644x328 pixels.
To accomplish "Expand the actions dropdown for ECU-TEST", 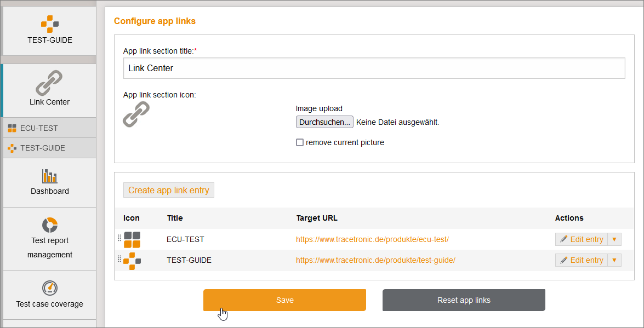I will pyautogui.click(x=614, y=239).
